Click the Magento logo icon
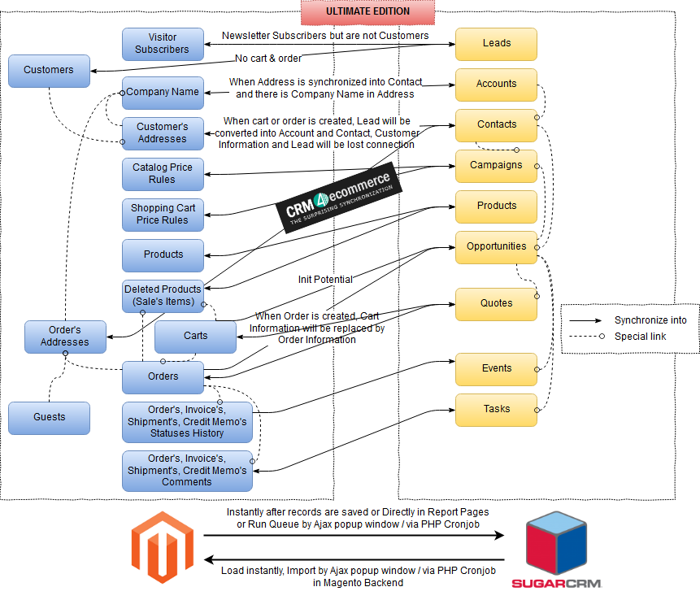This screenshot has width=700, height=600. (x=163, y=547)
